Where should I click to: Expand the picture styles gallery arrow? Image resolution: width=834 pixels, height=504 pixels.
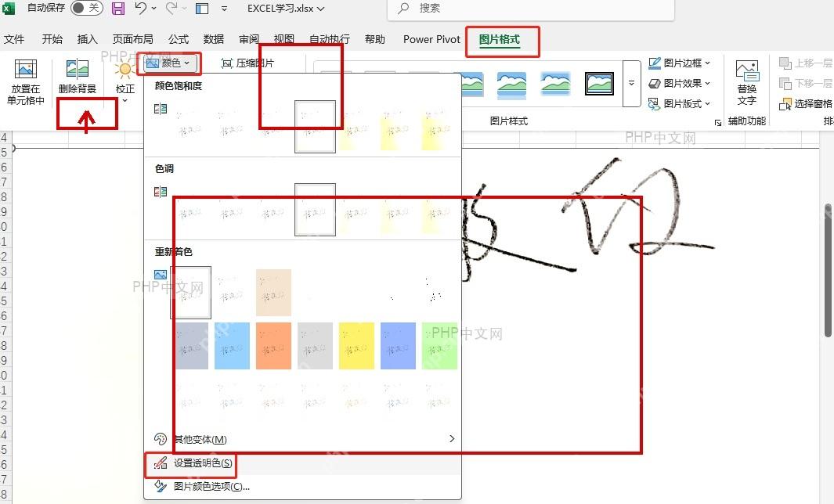click(x=631, y=84)
